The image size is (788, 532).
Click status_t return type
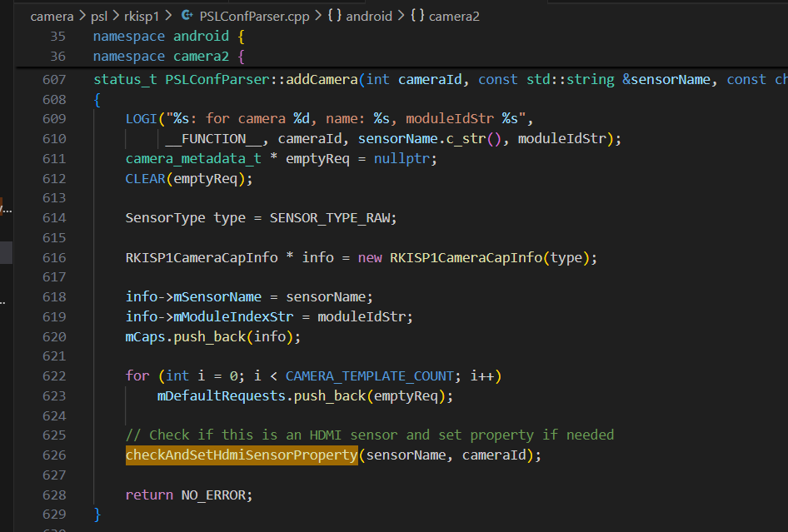(x=125, y=79)
